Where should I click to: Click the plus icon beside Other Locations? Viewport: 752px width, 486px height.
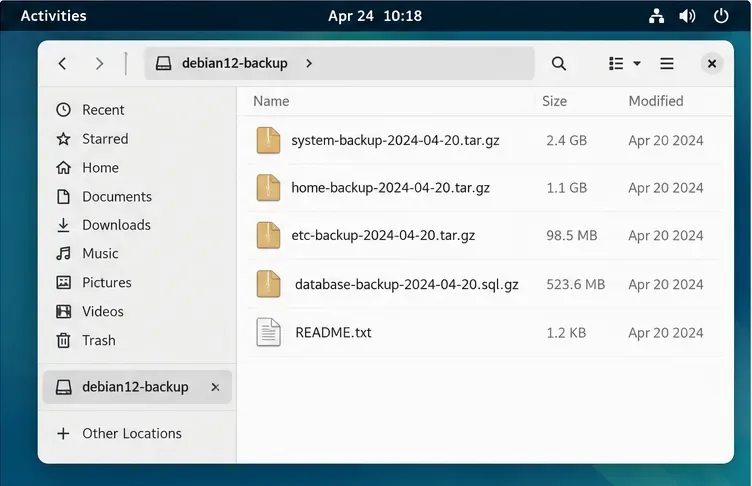[x=63, y=434]
